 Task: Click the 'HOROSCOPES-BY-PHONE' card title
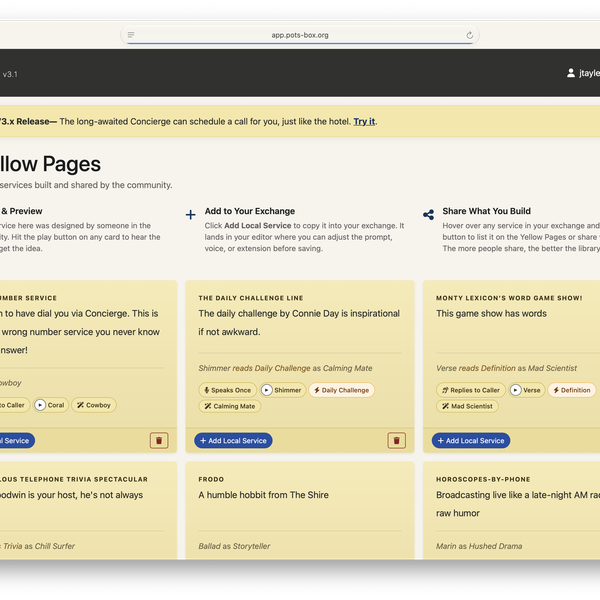483,479
